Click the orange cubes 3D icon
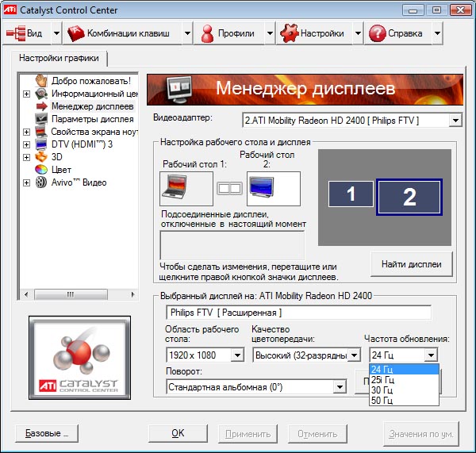476x453 pixels. click(x=41, y=157)
